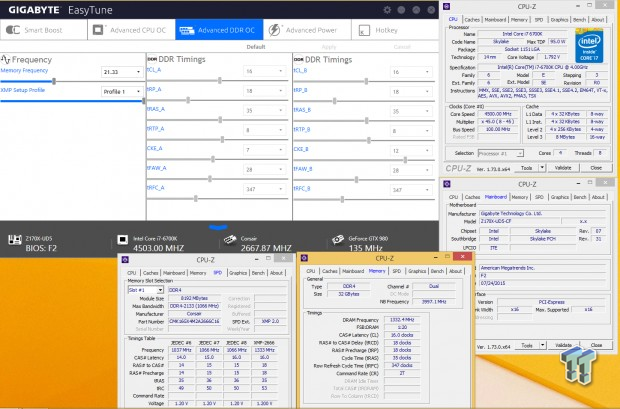Image resolution: width=620 pixels, height=409 pixels.
Task: Click the DDR icon above tCL_A timings
Action: 152,59
